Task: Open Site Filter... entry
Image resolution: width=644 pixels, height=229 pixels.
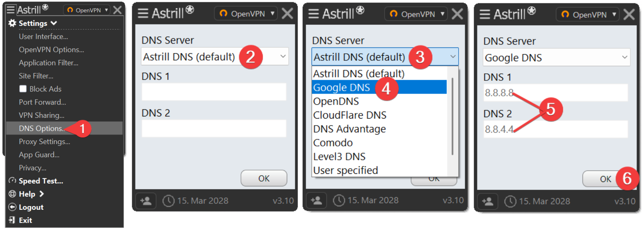Action: [36, 76]
